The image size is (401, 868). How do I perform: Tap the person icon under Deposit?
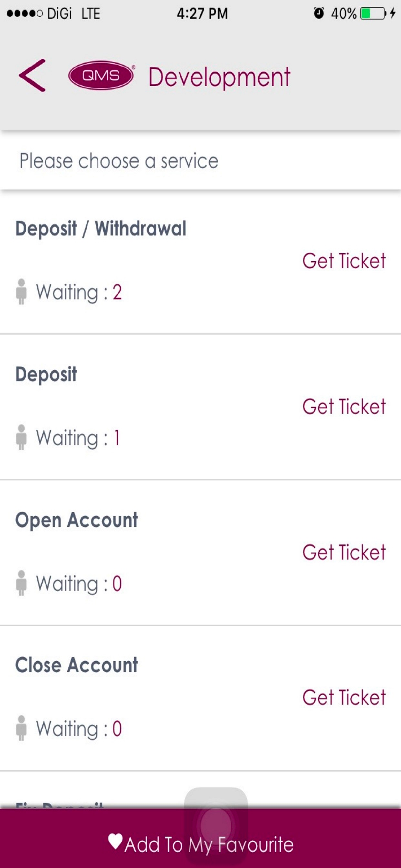[x=21, y=437]
